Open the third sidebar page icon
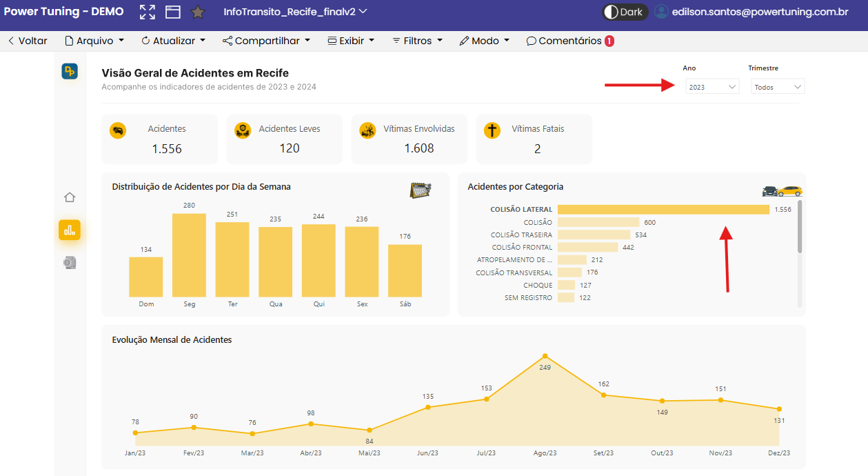Screen dimensions: 868x476 point(70,263)
